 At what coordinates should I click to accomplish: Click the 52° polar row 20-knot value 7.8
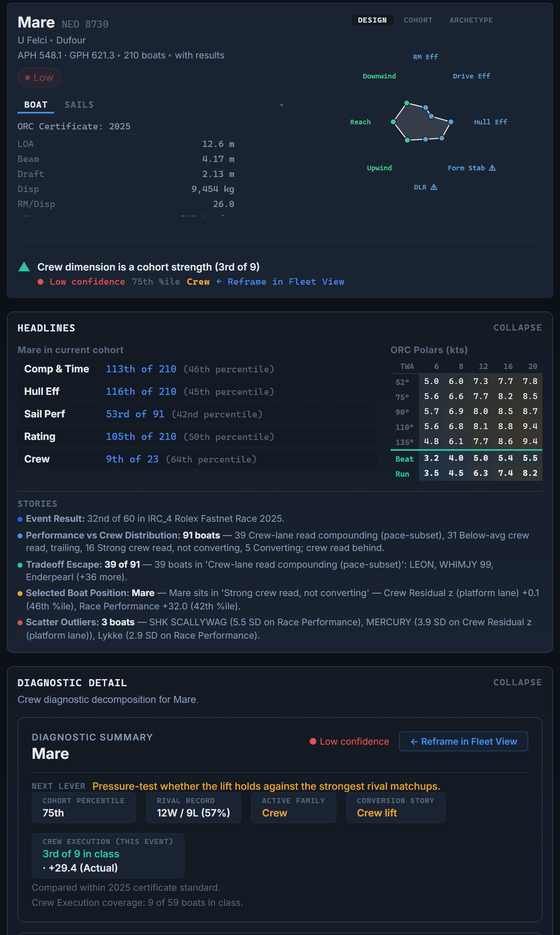coord(530,381)
